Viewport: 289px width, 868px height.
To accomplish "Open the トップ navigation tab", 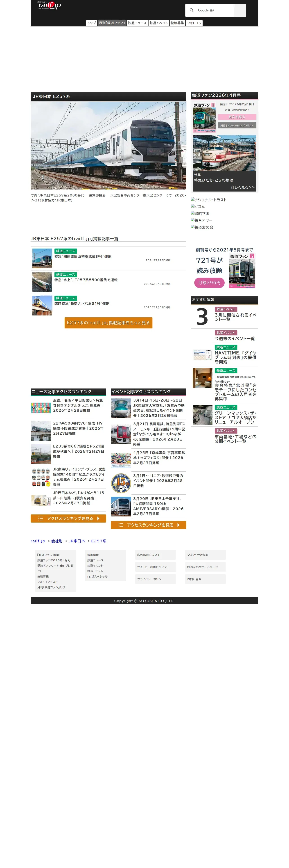I will tap(92, 23).
